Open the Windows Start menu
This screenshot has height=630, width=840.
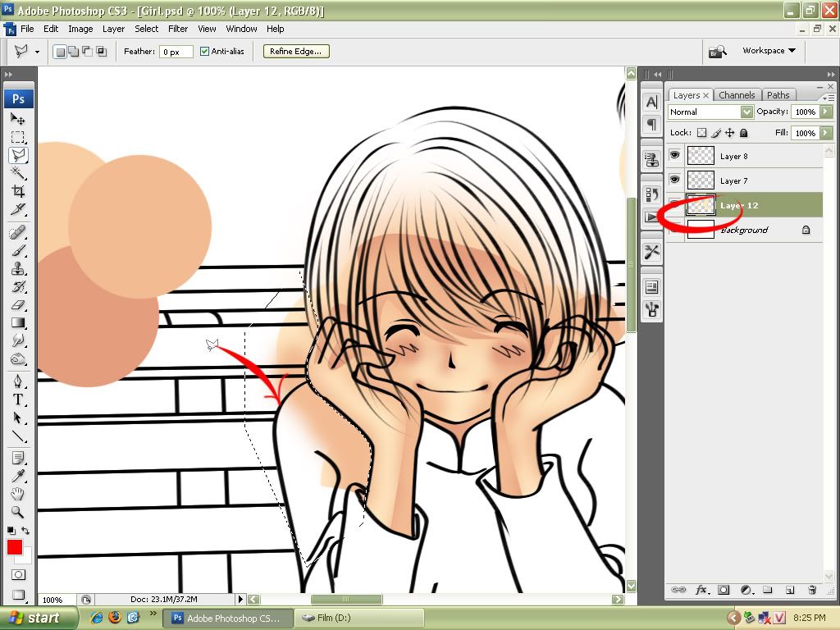[x=39, y=618]
